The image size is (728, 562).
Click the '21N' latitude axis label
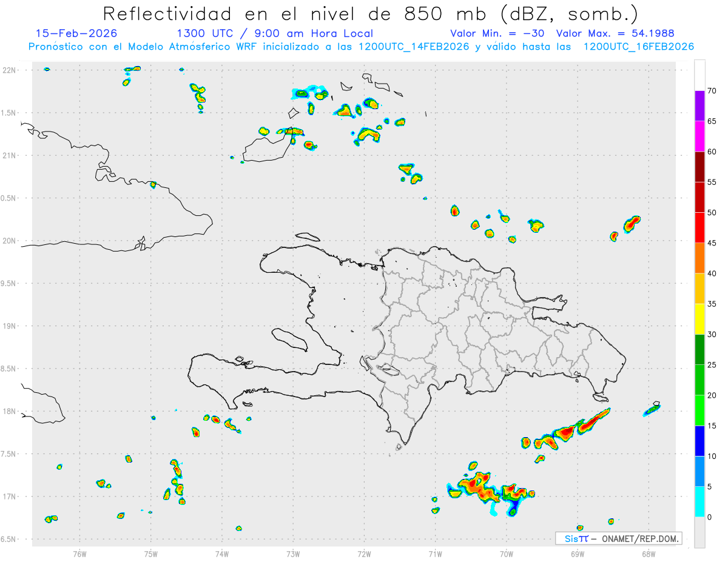[x=10, y=155]
